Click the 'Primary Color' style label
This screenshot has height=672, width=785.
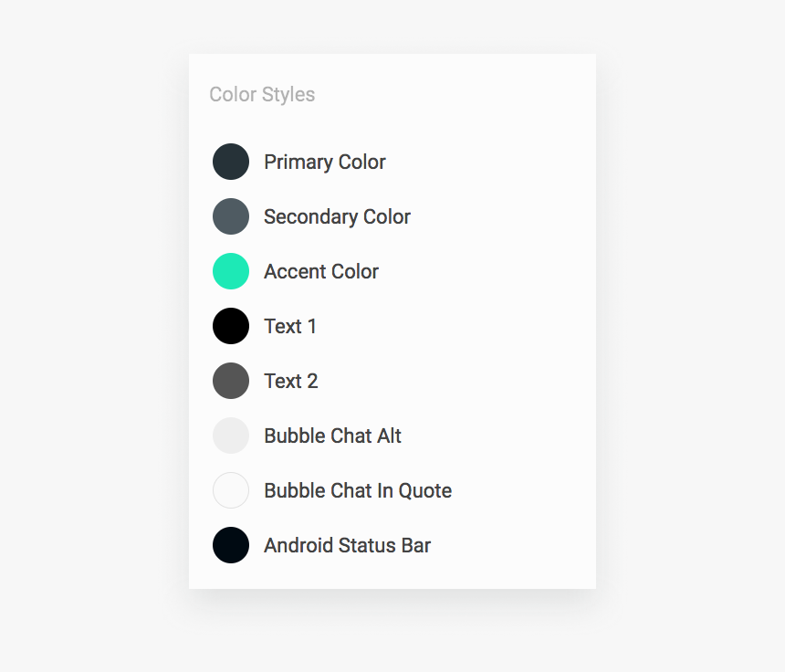click(325, 163)
